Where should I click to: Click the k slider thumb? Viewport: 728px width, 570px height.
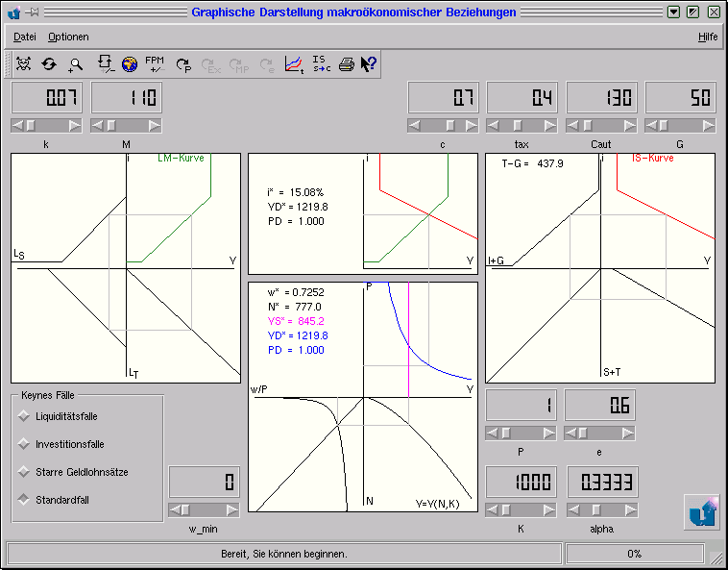tap(30, 125)
